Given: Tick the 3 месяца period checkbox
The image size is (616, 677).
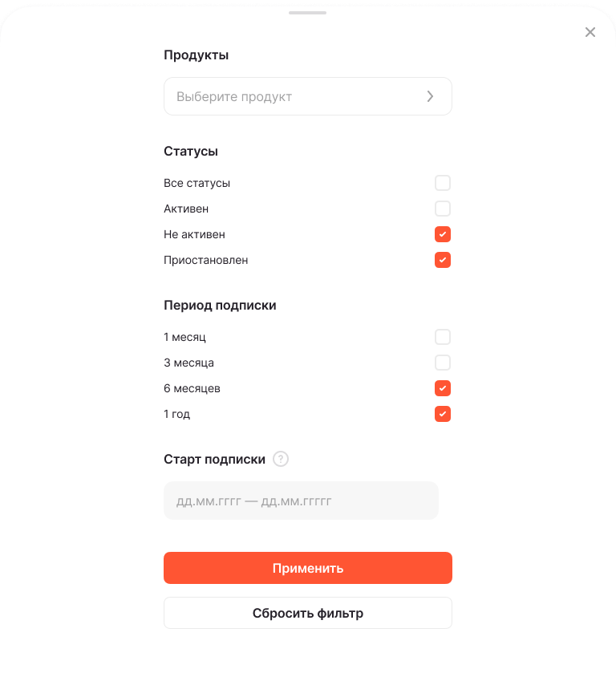Looking at the screenshot, I should pyautogui.click(x=443, y=363).
